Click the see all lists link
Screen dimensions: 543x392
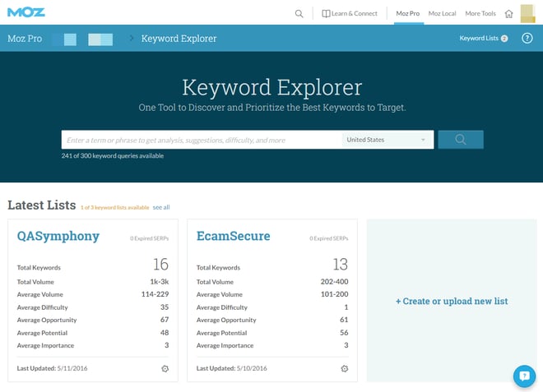pyautogui.click(x=161, y=207)
